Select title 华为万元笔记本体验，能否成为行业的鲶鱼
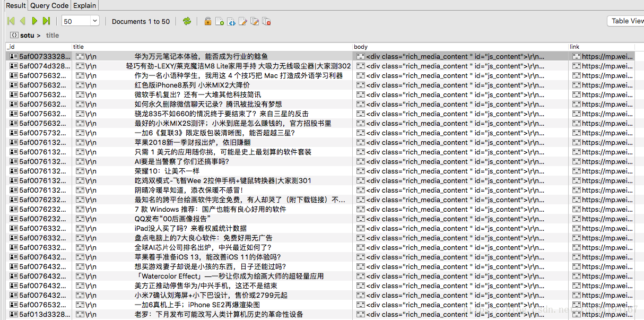Image resolution: width=644 pixels, height=320 pixels. coord(201,56)
